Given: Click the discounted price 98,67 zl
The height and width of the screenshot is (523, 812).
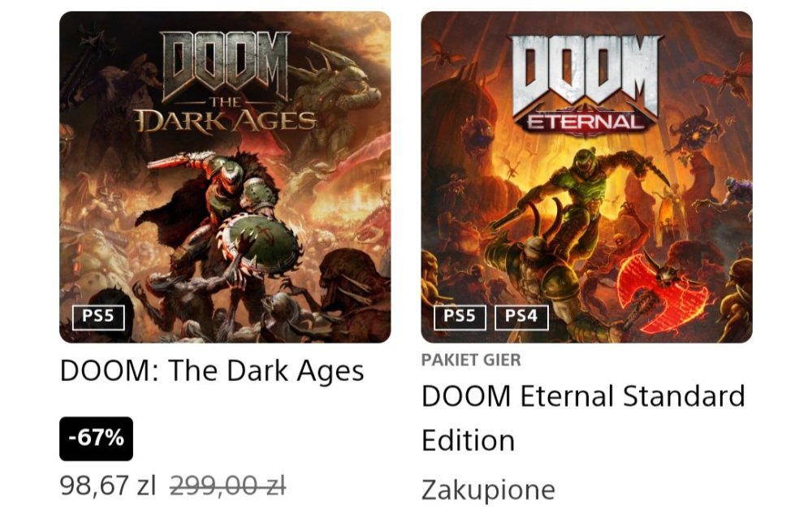Looking at the screenshot, I should coord(107,486).
